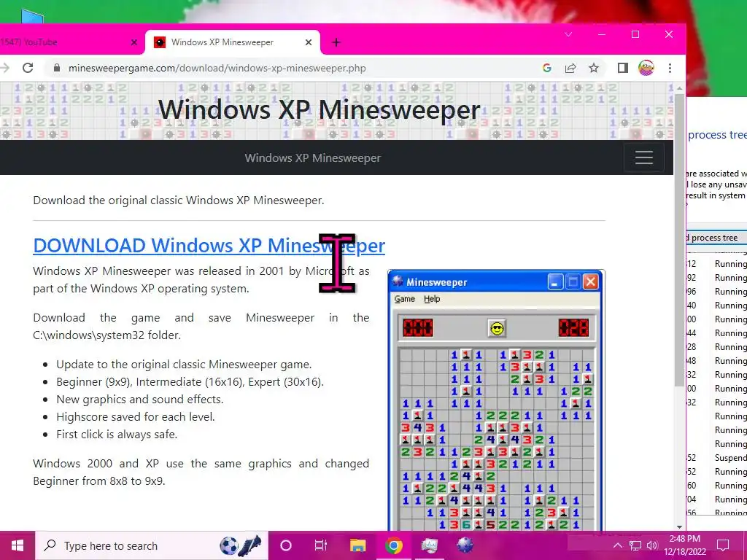Image resolution: width=747 pixels, height=560 pixels.
Task: Open volume icon in system tray
Action: pyautogui.click(x=653, y=545)
